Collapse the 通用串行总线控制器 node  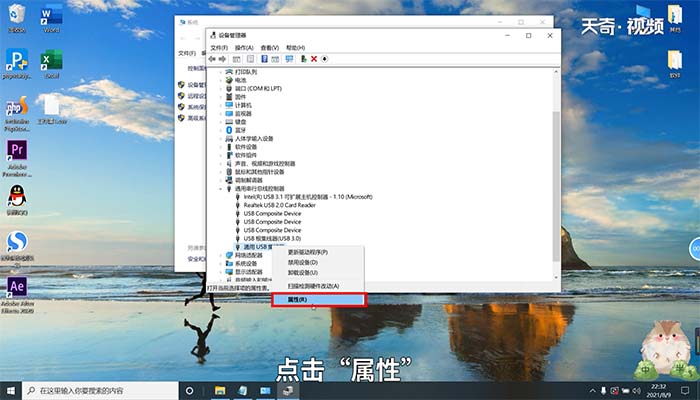(221, 189)
